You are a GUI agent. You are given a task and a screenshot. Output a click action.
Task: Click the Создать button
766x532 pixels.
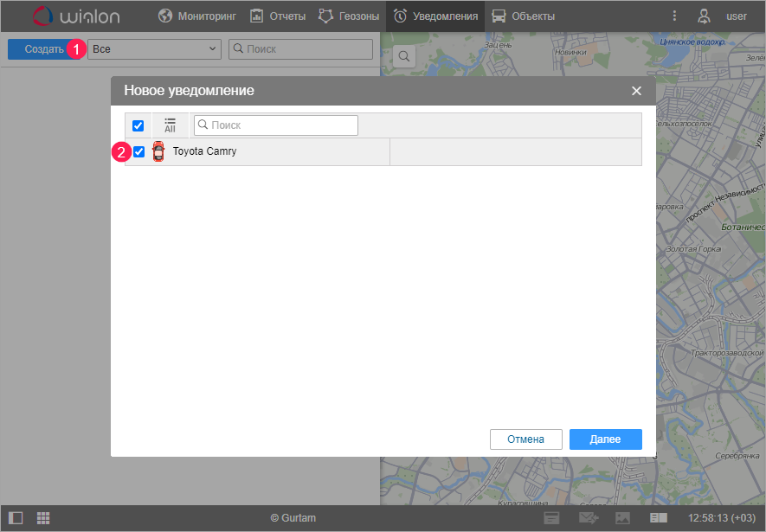(x=44, y=49)
